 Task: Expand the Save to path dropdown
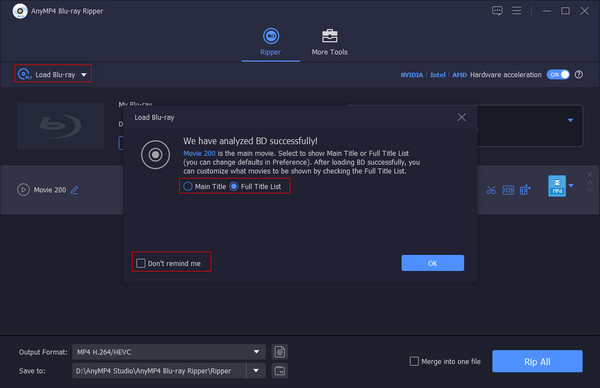(256, 371)
